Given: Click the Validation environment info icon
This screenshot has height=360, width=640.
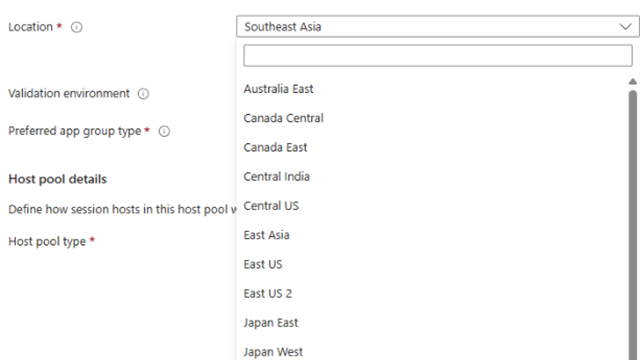Looking at the screenshot, I should (143, 93).
